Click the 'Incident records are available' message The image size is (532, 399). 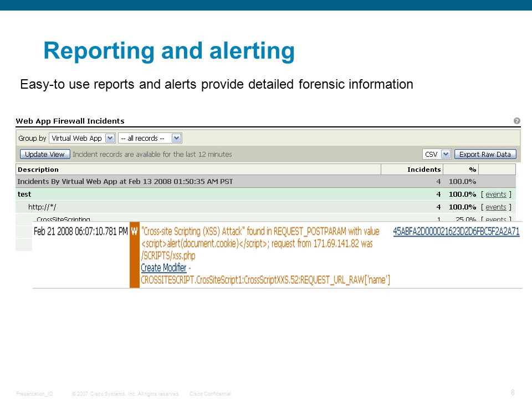[152, 155]
